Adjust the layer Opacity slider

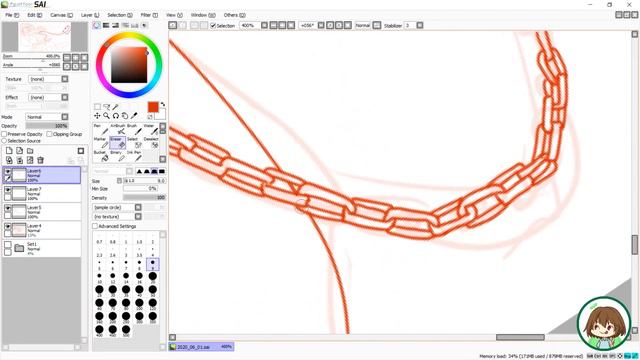point(47,126)
